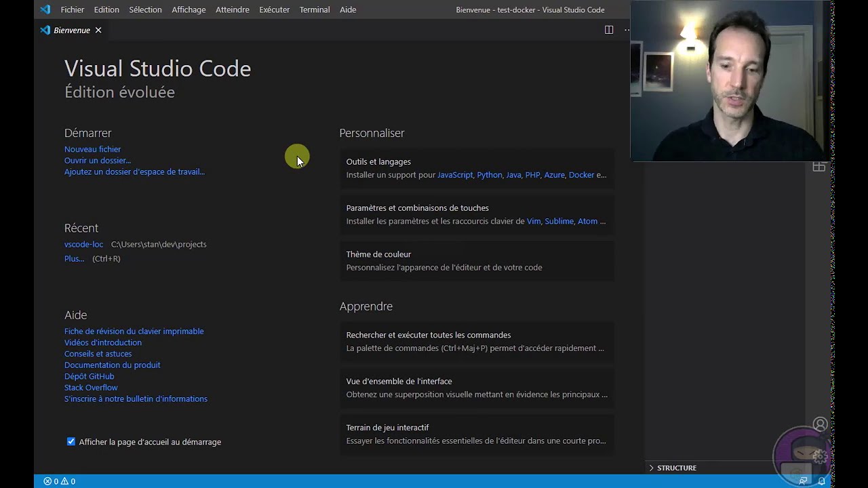Open the Fichier menu
The width and height of the screenshot is (868, 488).
click(x=73, y=9)
